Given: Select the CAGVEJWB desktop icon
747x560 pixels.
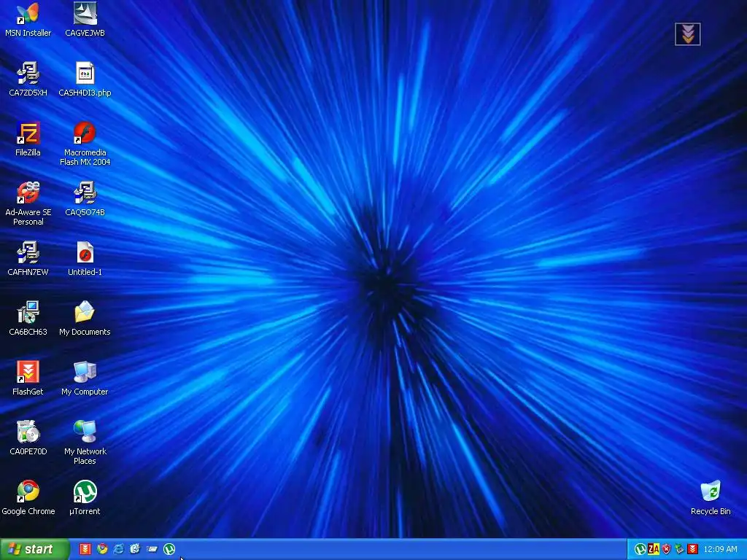Looking at the screenshot, I should (x=85, y=20).
